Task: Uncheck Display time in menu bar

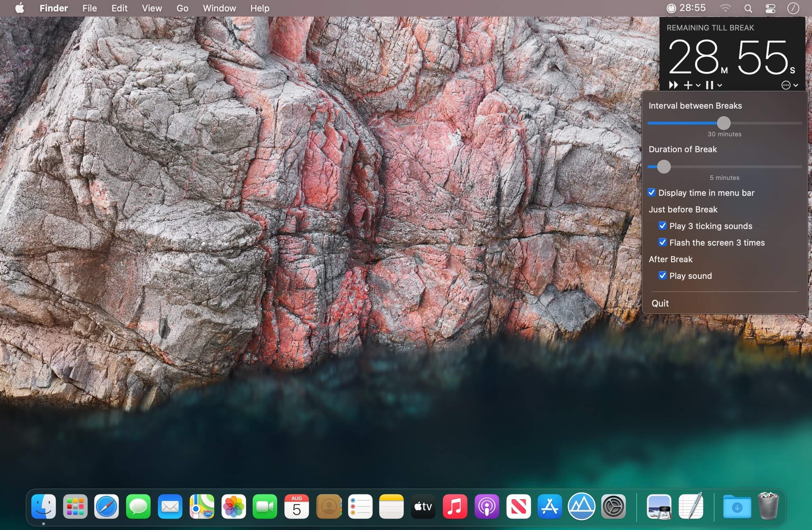Action: click(x=652, y=193)
